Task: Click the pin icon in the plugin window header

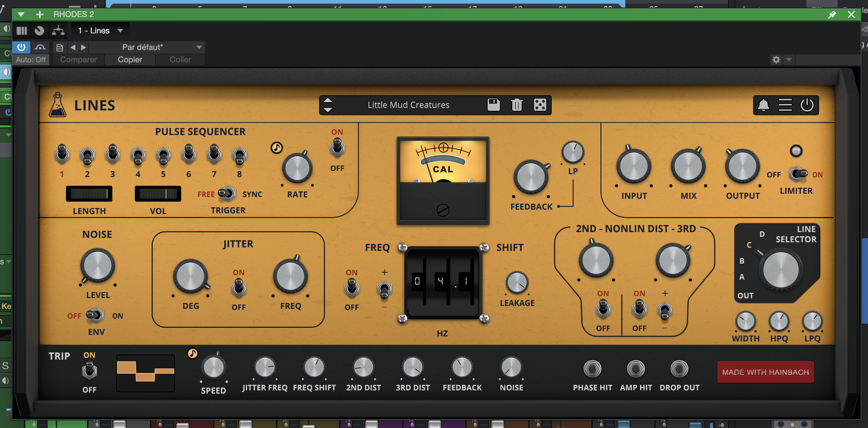Action: pyautogui.click(x=832, y=14)
